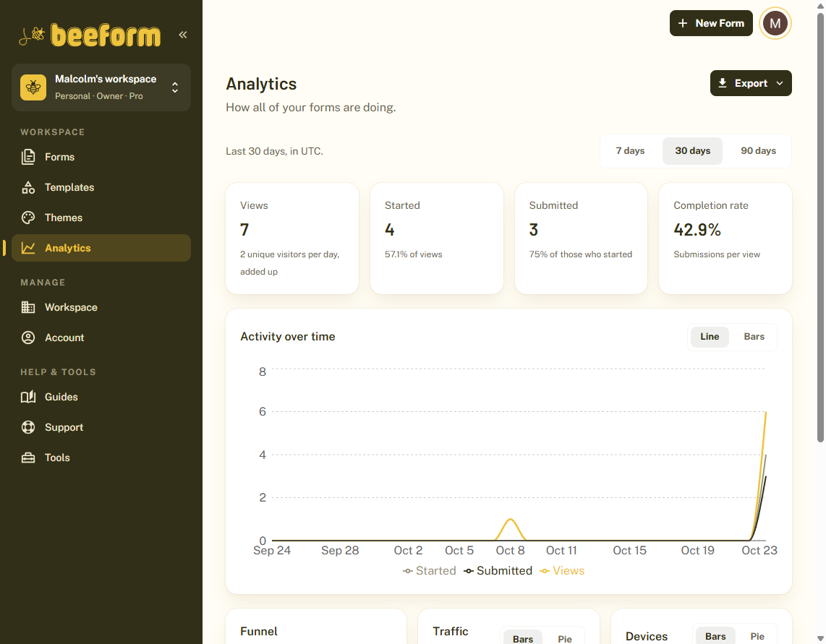
Task: Switch range to 7 days
Action: [x=630, y=150]
